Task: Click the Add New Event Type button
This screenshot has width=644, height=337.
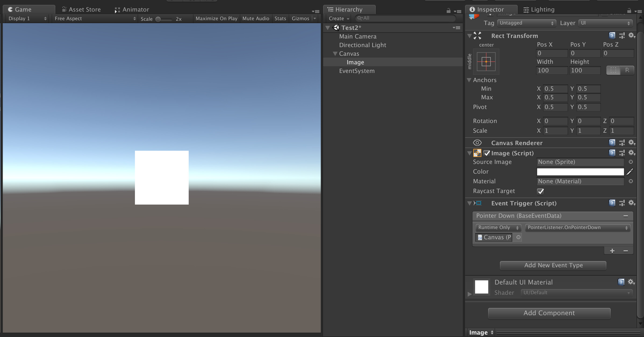Action: coord(553,265)
